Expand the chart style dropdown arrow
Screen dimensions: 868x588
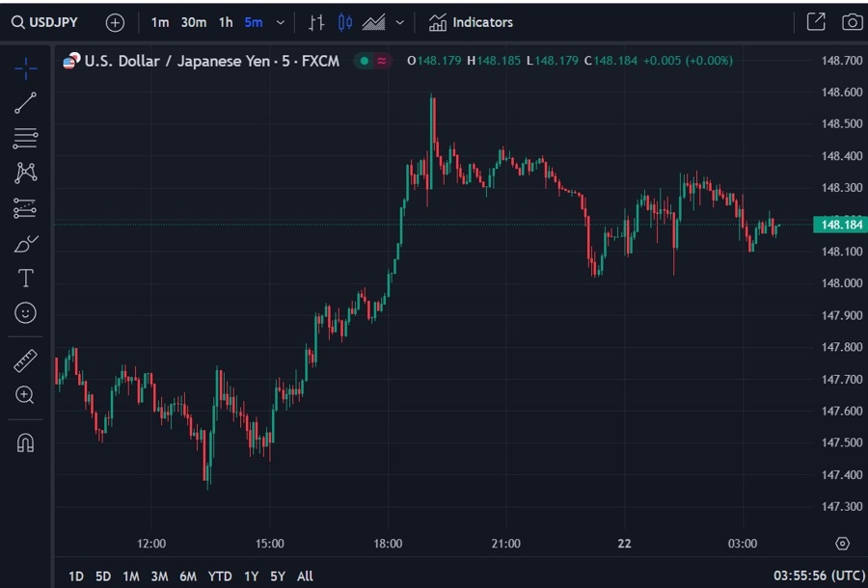coord(399,23)
